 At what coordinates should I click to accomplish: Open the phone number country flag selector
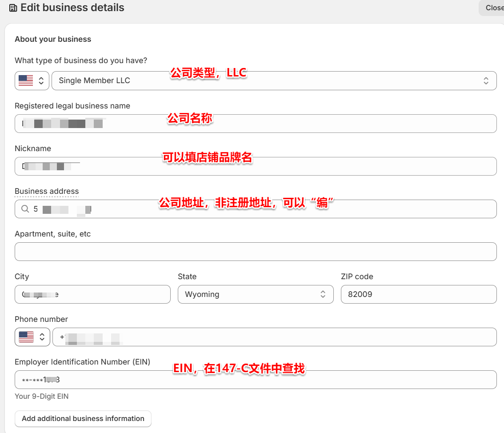32,337
